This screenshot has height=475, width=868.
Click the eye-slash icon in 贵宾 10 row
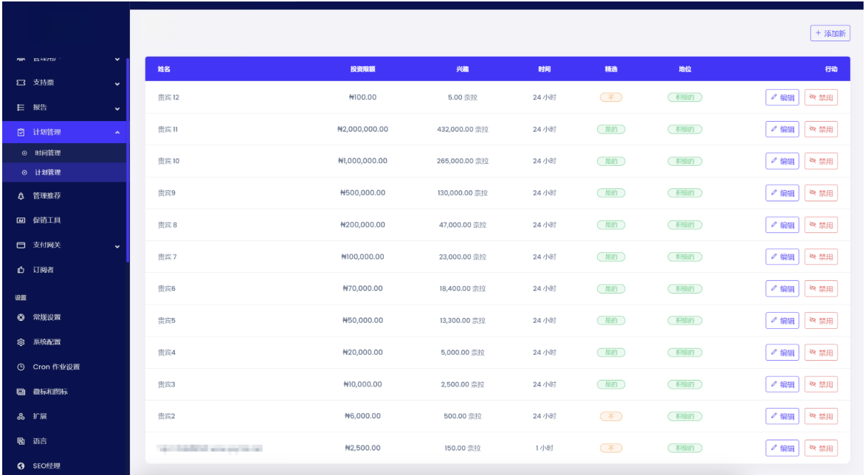point(813,160)
